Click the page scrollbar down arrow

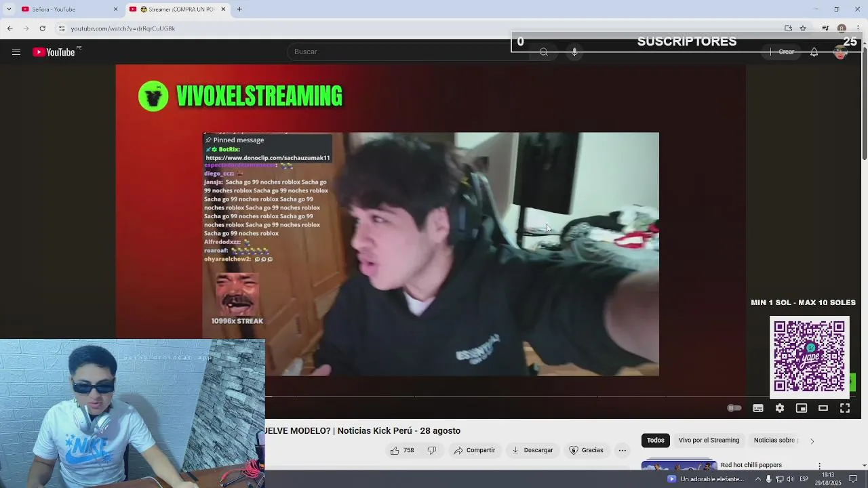[864, 466]
